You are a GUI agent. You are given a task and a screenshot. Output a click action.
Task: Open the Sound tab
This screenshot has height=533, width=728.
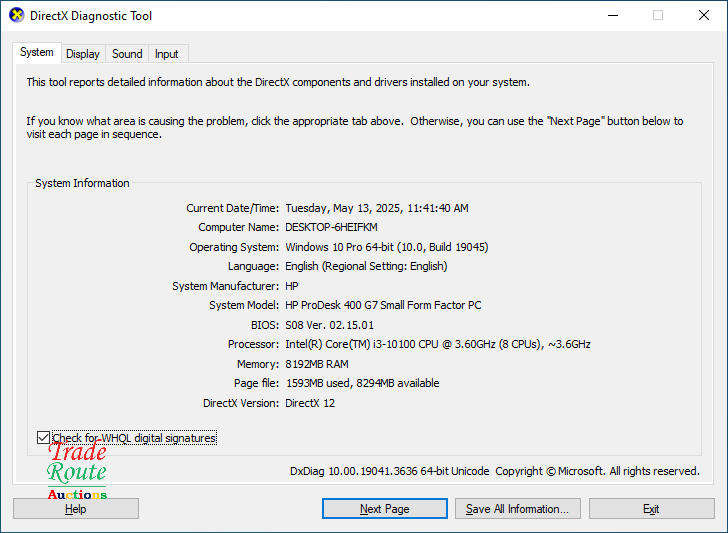point(127,54)
